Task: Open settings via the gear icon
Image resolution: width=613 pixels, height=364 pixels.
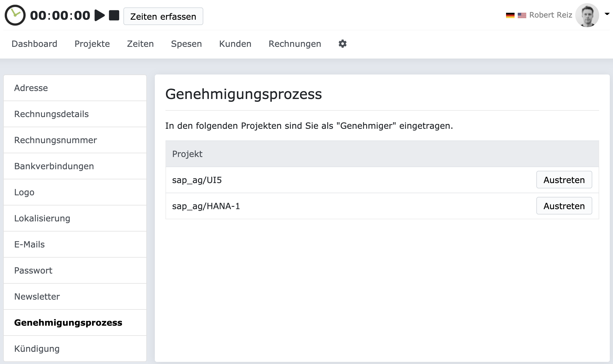Action: point(343,43)
